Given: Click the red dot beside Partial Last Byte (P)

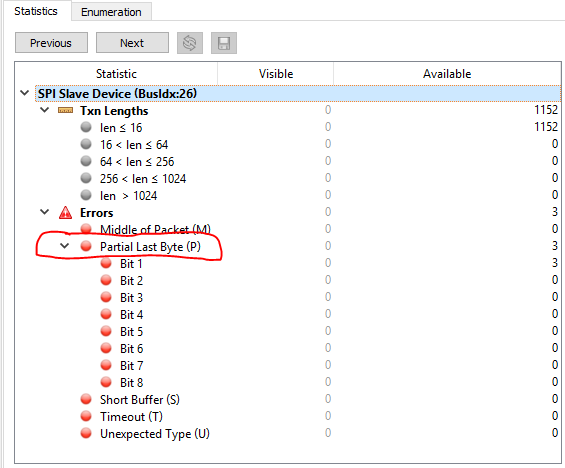Looking at the screenshot, I should [86, 246].
